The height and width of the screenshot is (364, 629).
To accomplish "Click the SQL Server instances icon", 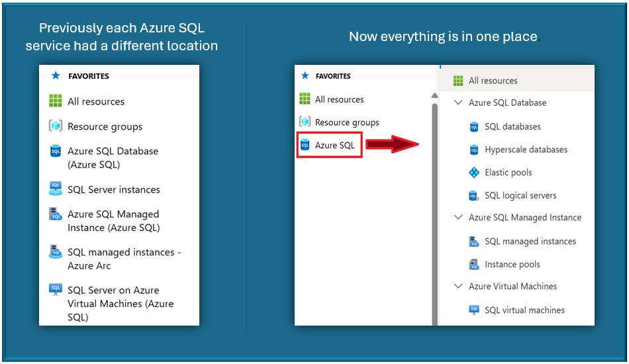I will coord(56,189).
